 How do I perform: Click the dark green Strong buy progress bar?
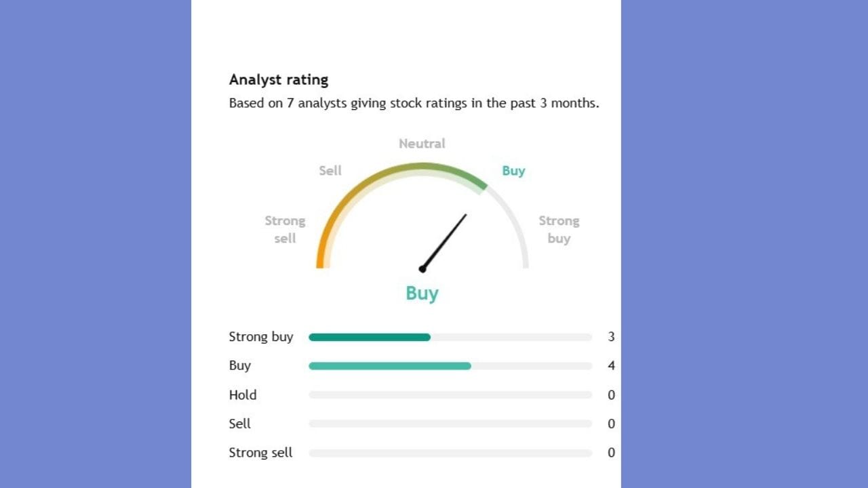coord(370,338)
